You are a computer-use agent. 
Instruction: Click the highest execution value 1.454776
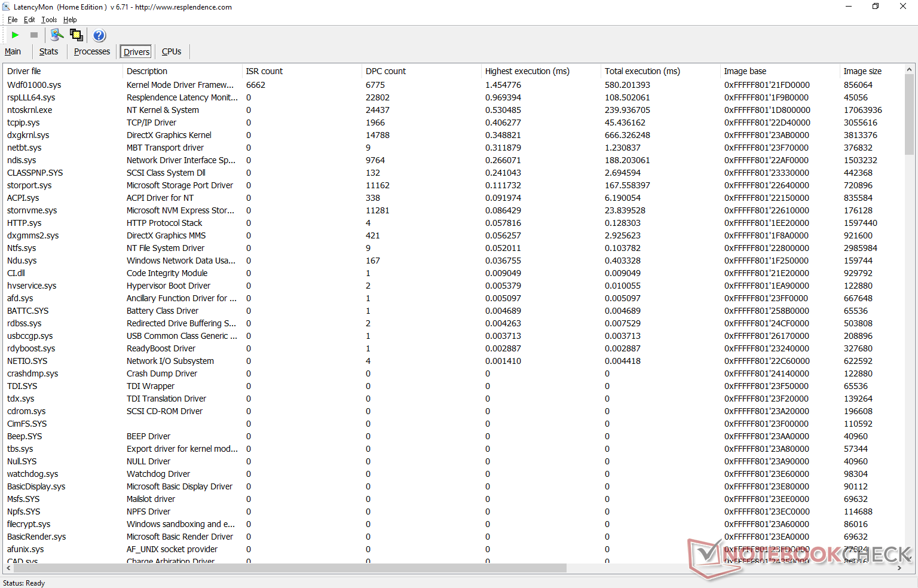click(503, 85)
